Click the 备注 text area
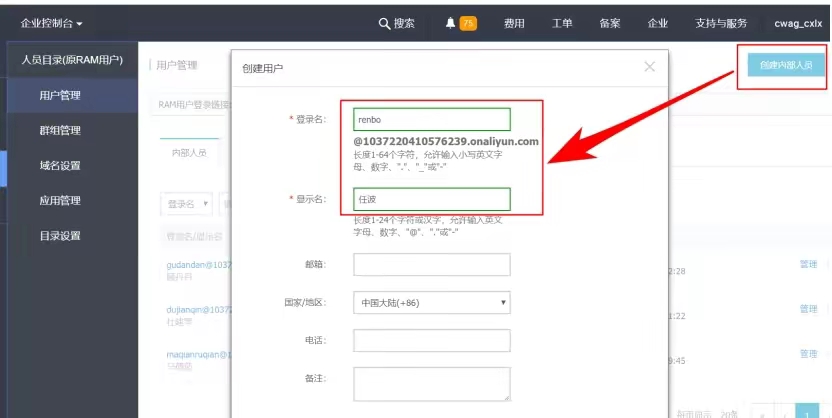832x418 pixels. (432, 384)
